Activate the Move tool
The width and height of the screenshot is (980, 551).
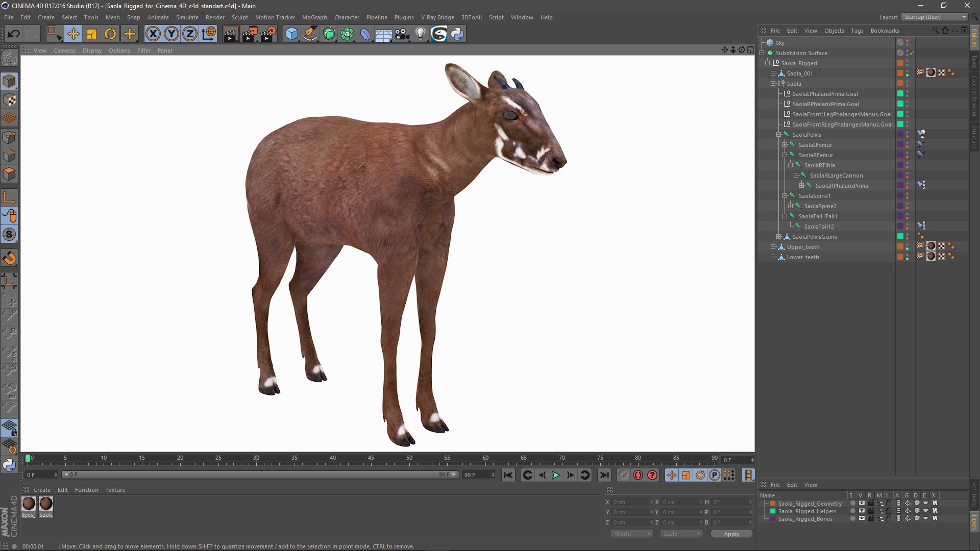[73, 34]
